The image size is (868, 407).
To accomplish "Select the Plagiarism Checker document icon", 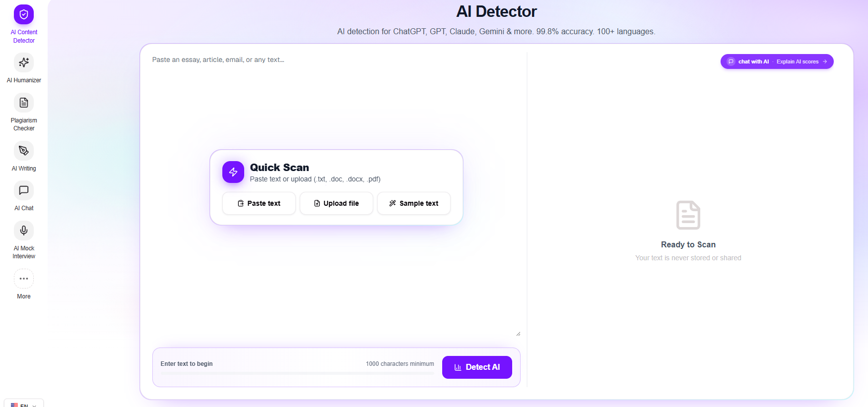I will pyautogui.click(x=24, y=103).
